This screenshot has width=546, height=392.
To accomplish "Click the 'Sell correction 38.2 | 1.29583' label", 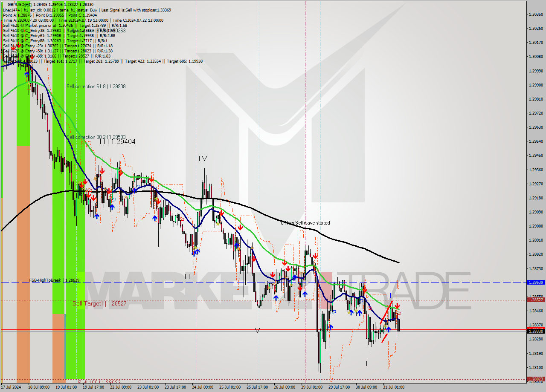I will [96, 137].
